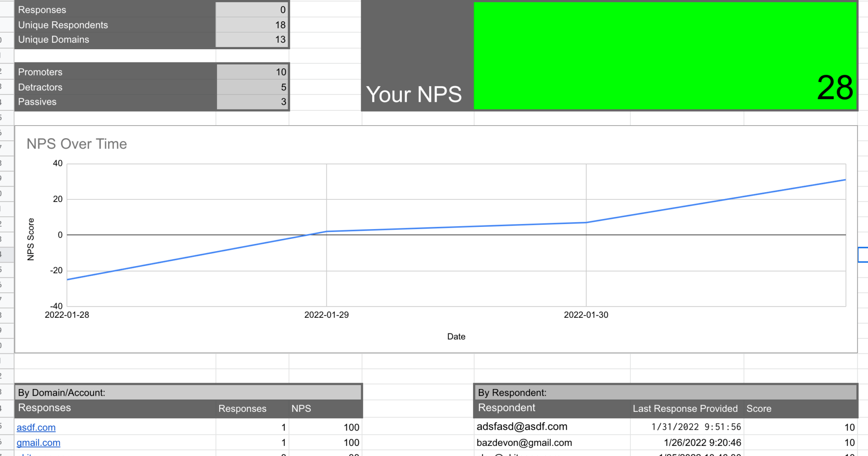Viewport: 868px width, 456px height.
Task: Select the Unique Domains value cell showing 13
Action: point(252,39)
